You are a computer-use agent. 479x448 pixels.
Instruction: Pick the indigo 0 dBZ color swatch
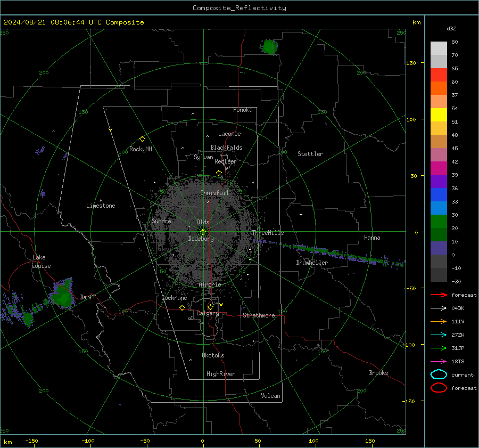pyautogui.click(x=439, y=248)
